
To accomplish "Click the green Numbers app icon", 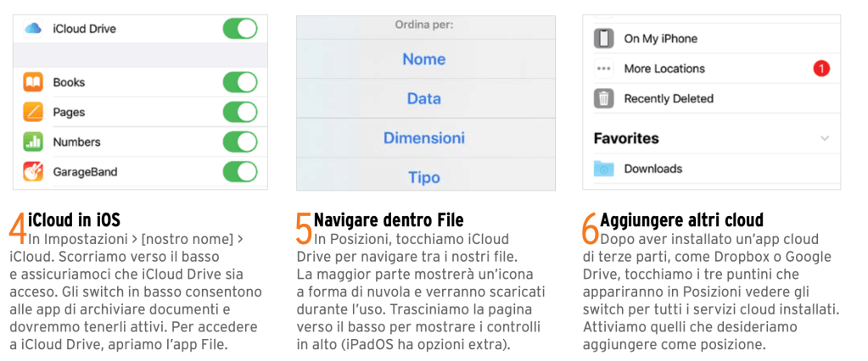I will pyautogui.click(x=33, y=142).
